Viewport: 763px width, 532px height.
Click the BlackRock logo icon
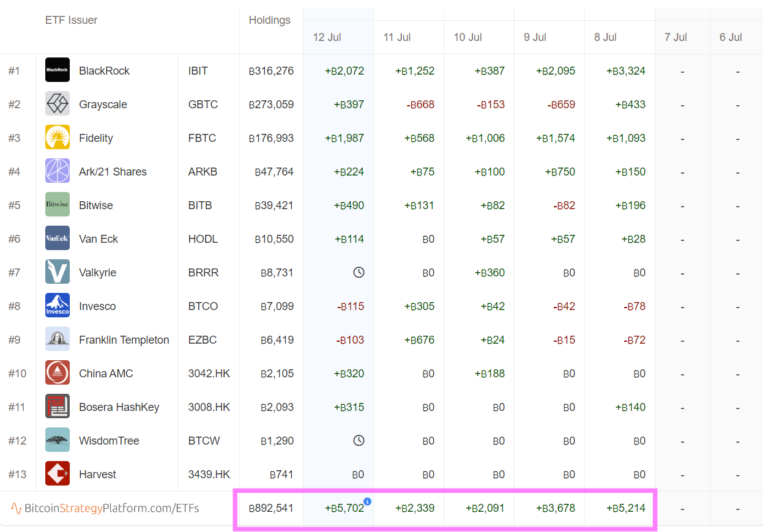click(x=58, y=70)
